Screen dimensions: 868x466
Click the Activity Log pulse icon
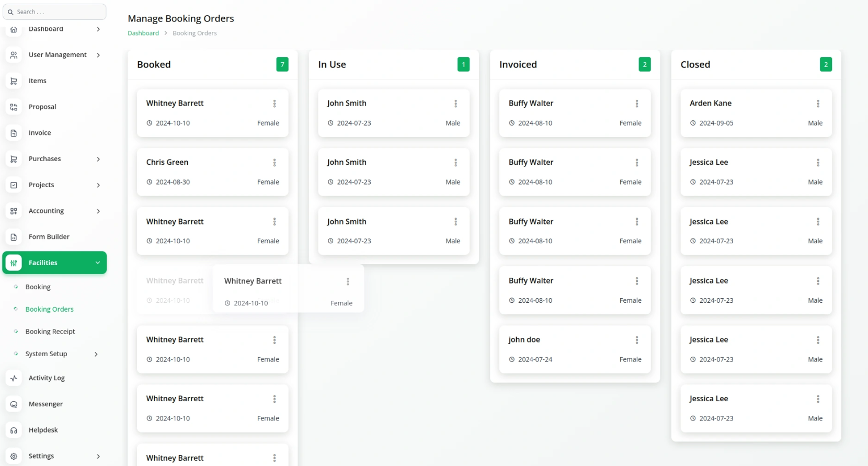14,378
